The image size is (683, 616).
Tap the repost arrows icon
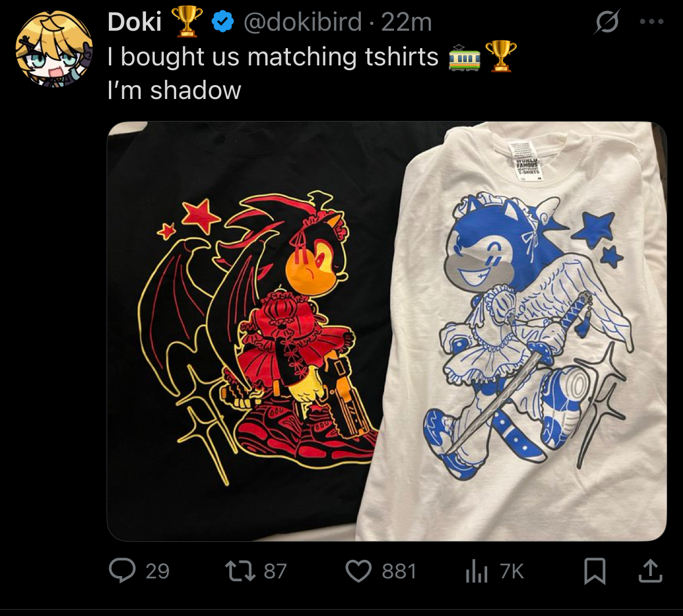(x=240, y=571)
